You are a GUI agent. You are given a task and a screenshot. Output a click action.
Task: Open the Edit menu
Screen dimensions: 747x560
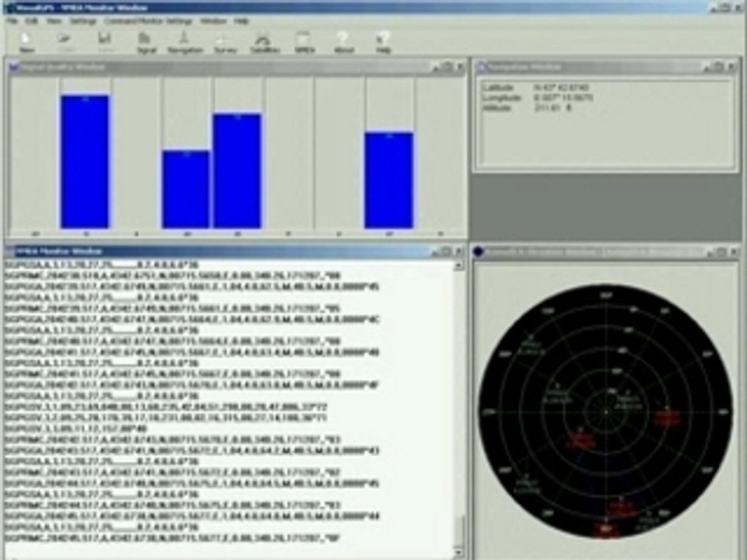(31, 21)
